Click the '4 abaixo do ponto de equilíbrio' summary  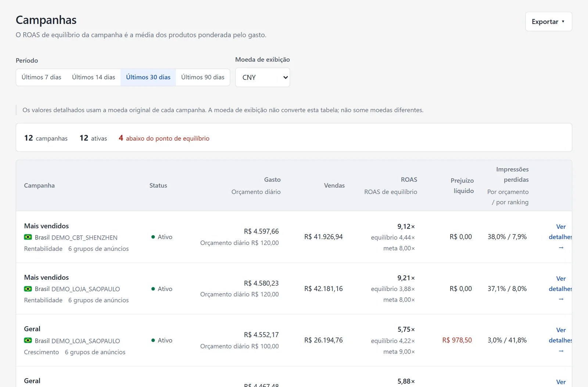pos(164,138)
